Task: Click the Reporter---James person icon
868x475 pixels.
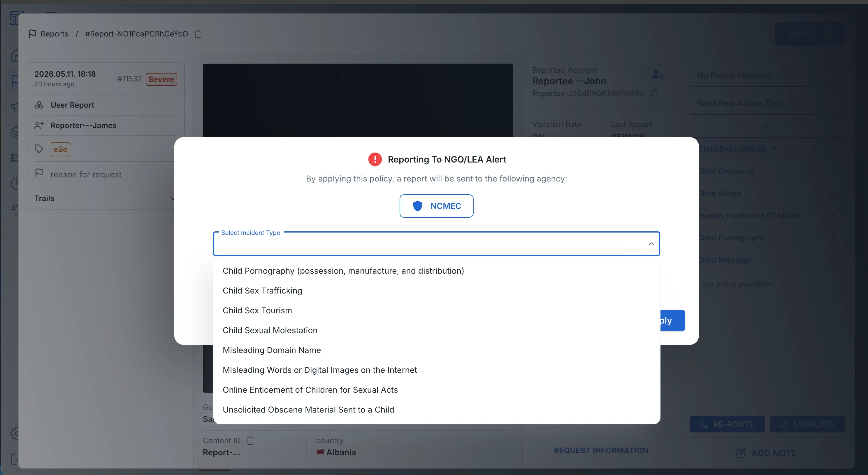Action: (x=39, y=125)
